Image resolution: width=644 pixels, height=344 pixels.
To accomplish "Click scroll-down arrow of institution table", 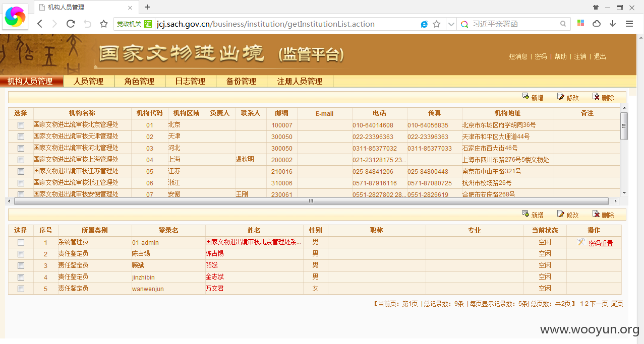I will [624, 193].
